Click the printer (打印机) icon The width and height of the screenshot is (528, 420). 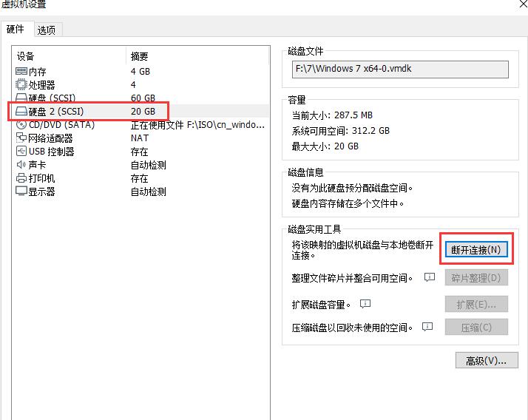[x=21, y=178]
